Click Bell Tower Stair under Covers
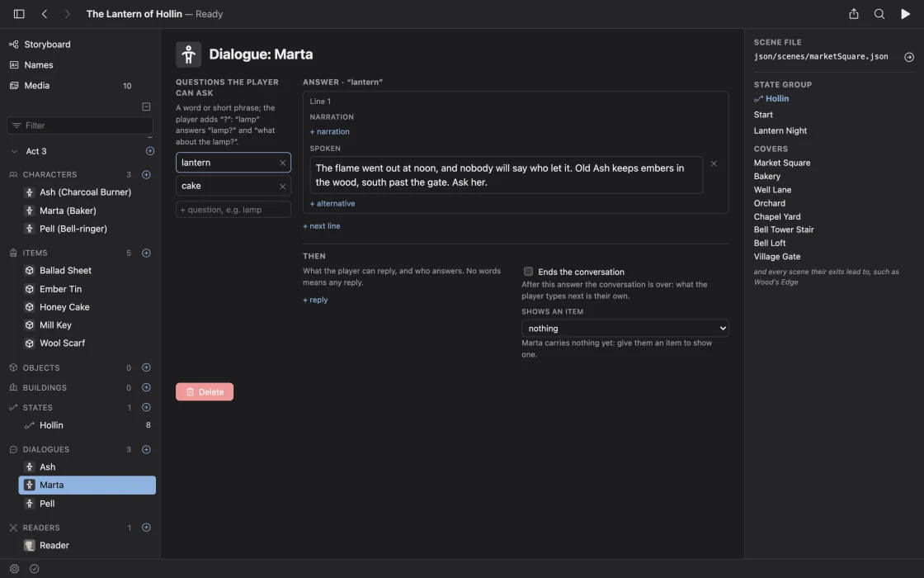The height and width of the screenshot is (578, 924). 784,230
